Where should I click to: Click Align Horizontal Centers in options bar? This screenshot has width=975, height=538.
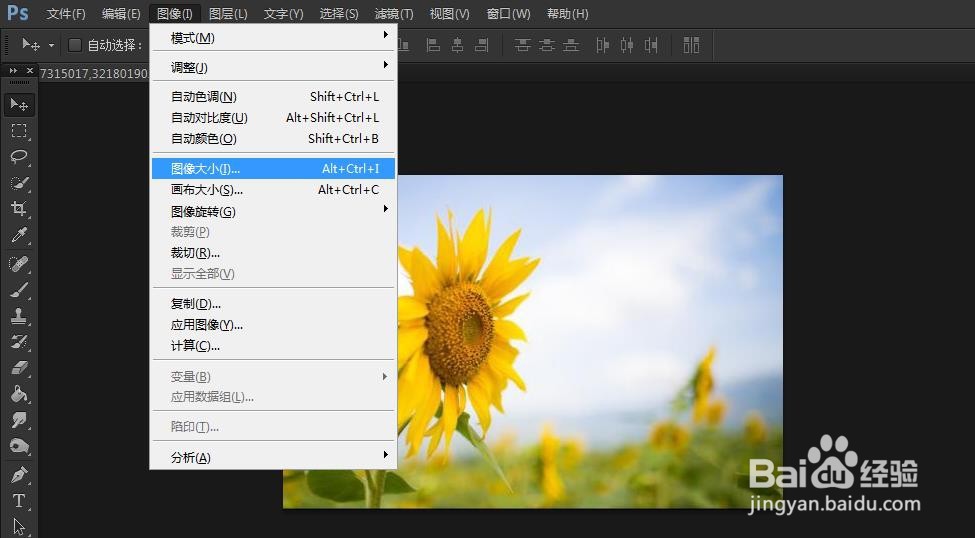click(458, 45)
